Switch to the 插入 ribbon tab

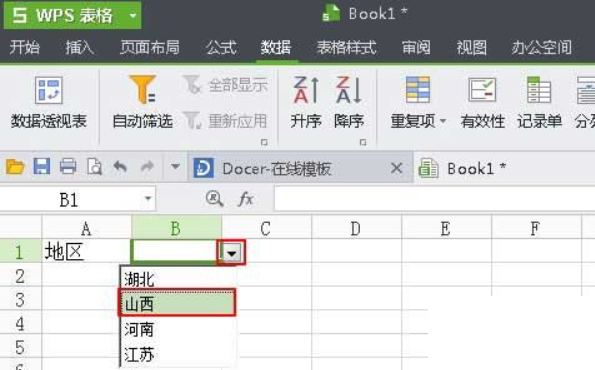pyautogui.click(x=79, y=48)
